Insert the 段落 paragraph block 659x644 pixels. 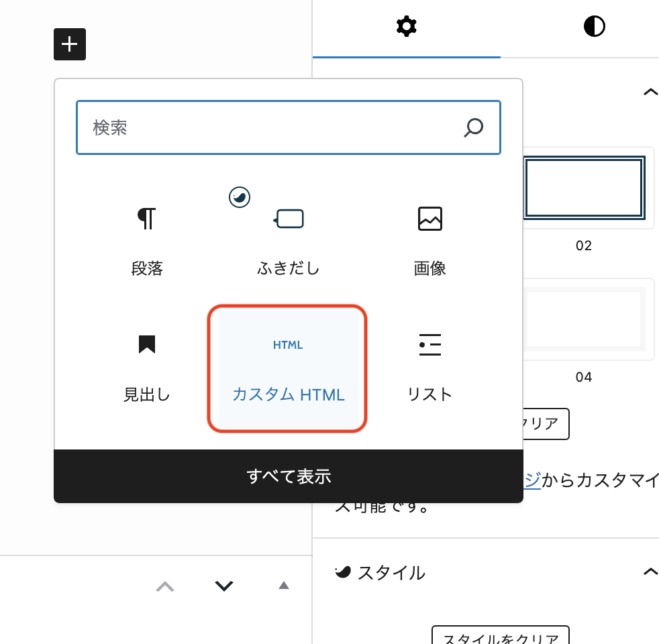(147, 242)
